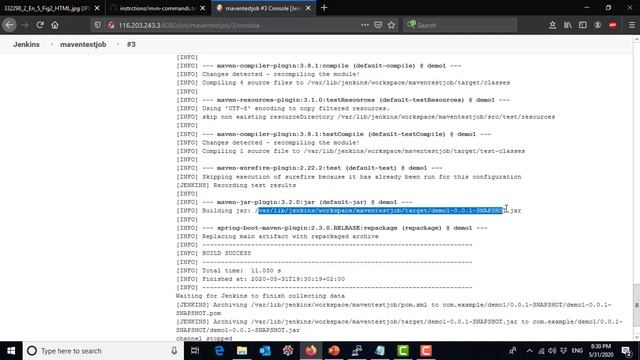Go to Jenkins breadcrumb home
The image size is (640, 360).
point(26,44)
